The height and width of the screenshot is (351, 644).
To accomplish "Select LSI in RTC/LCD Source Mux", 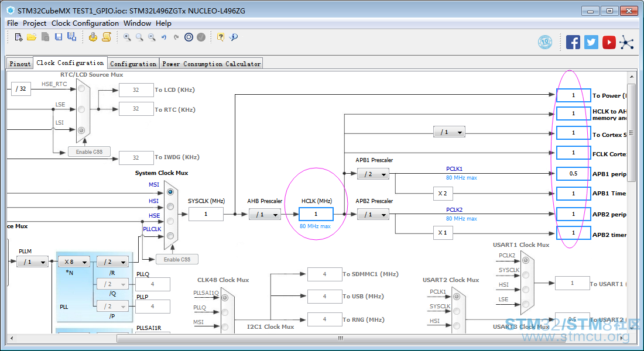I will [x=81, y=130].
